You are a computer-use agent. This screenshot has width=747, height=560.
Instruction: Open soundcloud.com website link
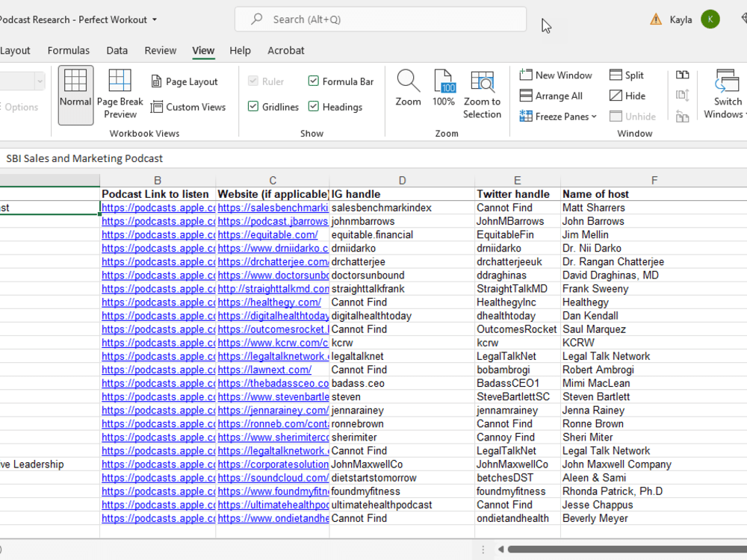point(273,478)
